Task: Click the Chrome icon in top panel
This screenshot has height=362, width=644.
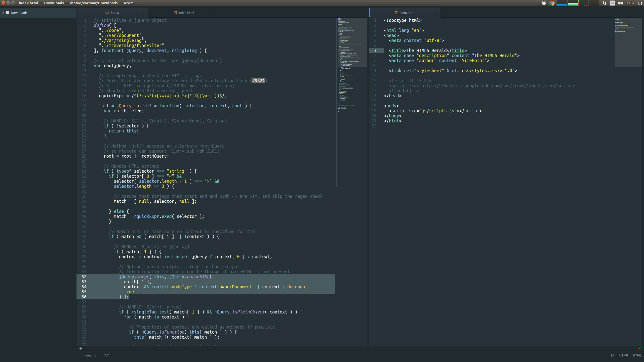Action: [x=552, y=3]
